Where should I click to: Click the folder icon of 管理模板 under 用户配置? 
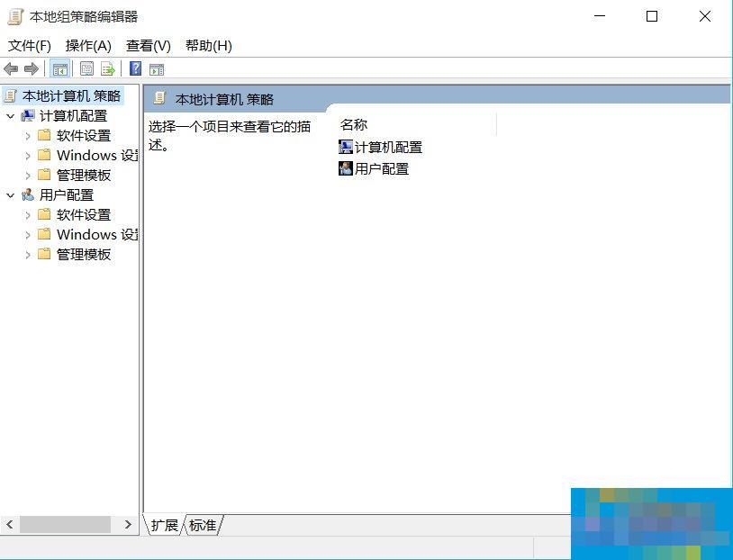(x=44, y=254)
